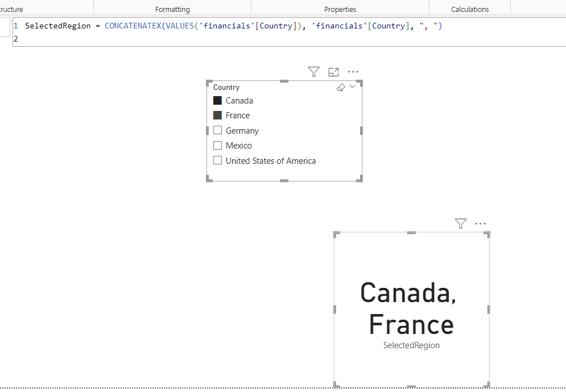Open filter icon above SelectedRegion card
The height and width of the screenshot is (392, 566).
461,224
